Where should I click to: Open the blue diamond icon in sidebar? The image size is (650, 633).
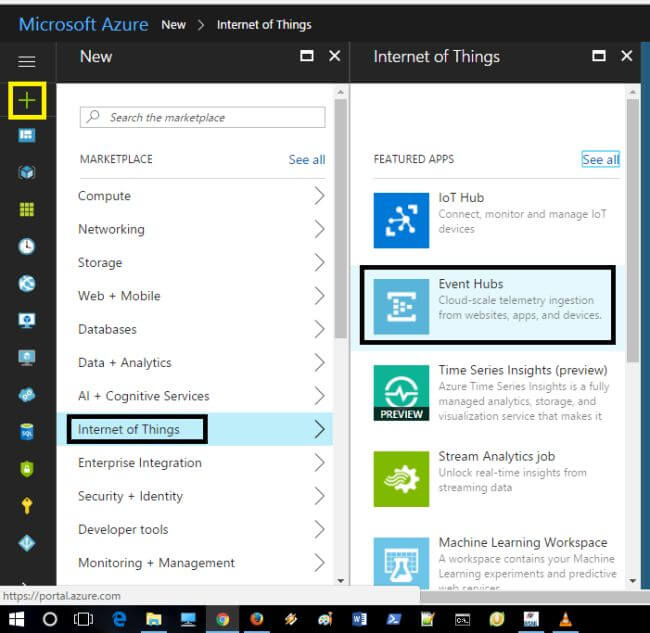tap(27, 543)
